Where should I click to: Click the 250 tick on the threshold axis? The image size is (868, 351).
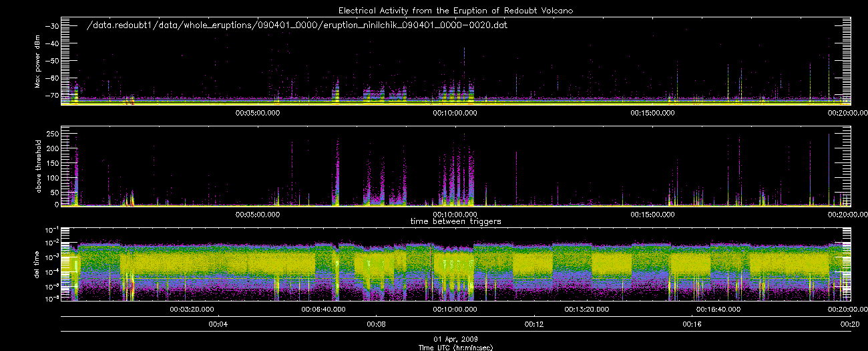(53, 134)
